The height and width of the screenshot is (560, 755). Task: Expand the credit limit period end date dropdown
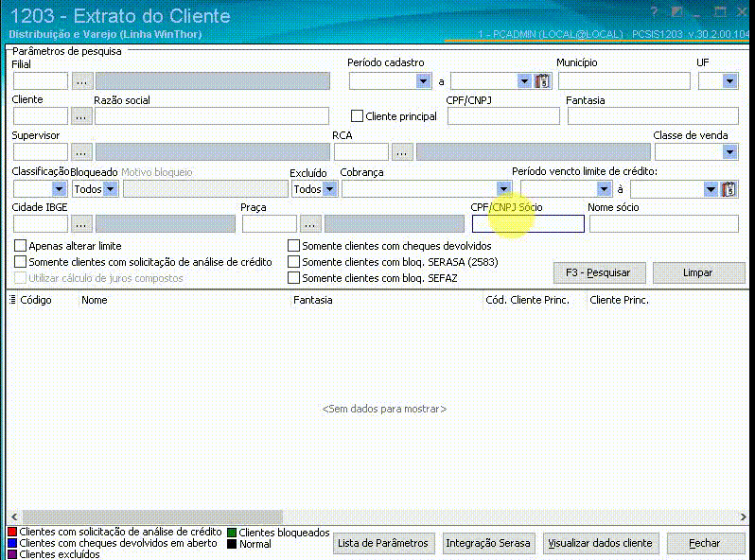point(711,189)
